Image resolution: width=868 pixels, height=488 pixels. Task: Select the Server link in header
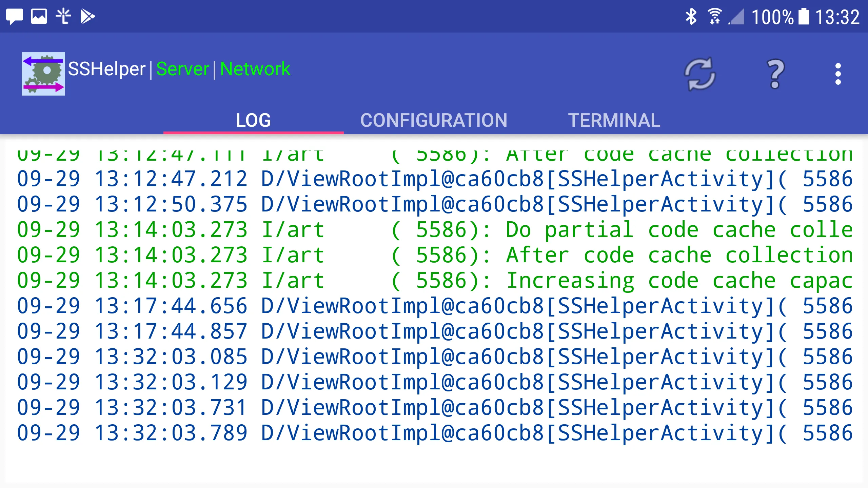pos(182,68)
